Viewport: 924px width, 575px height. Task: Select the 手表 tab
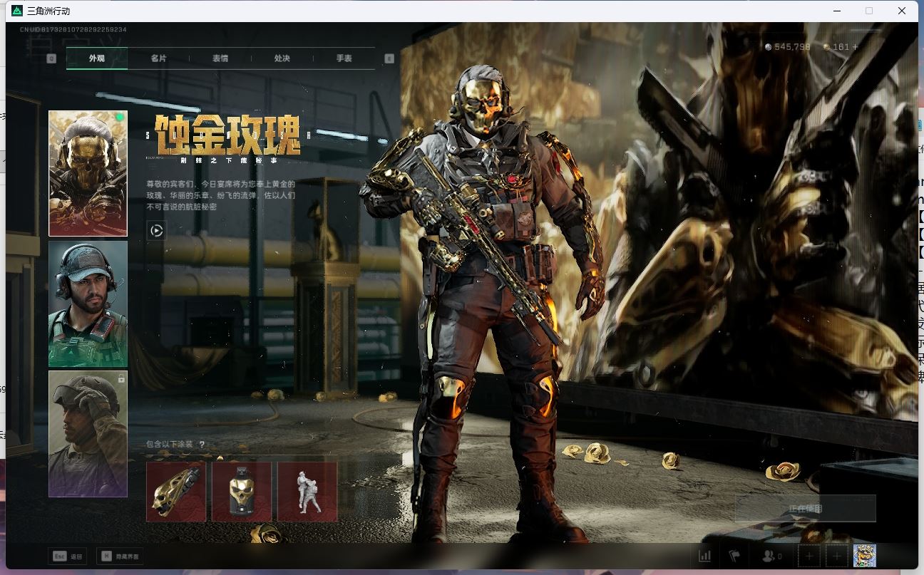pos(344,58)
